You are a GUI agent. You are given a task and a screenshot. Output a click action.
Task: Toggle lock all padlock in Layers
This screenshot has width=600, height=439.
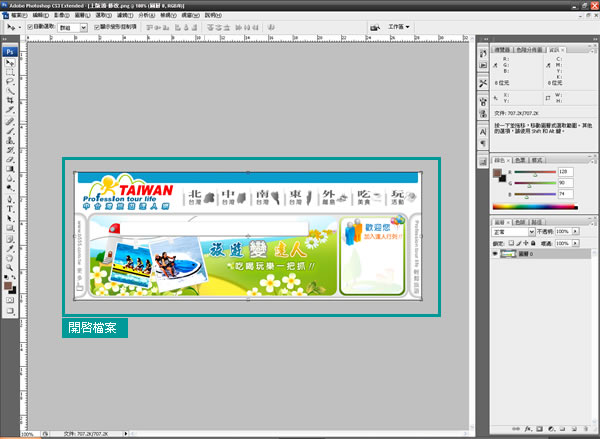(533, 243)
